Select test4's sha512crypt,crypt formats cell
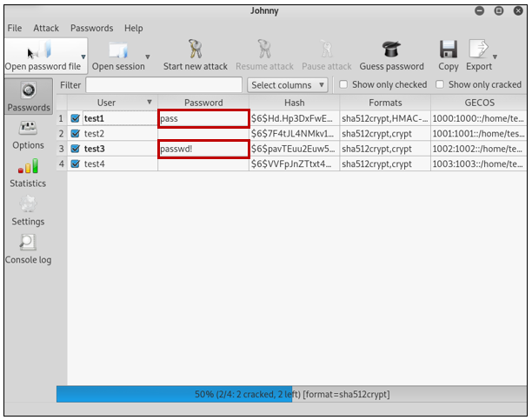Screen dimensions: 532x420 pos(385,163)
